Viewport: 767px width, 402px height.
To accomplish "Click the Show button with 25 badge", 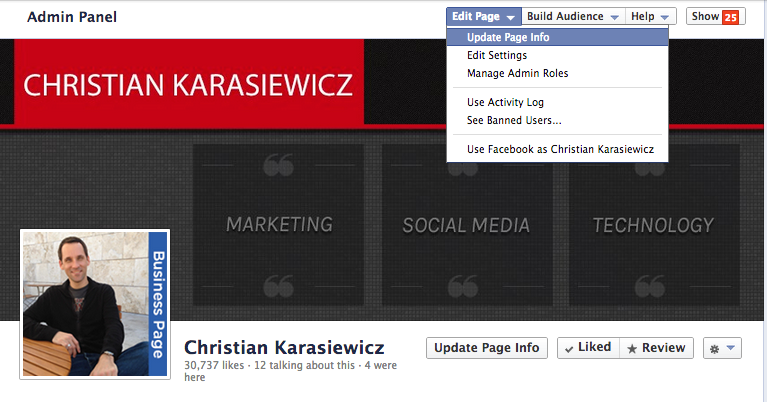I will point(715,16).
